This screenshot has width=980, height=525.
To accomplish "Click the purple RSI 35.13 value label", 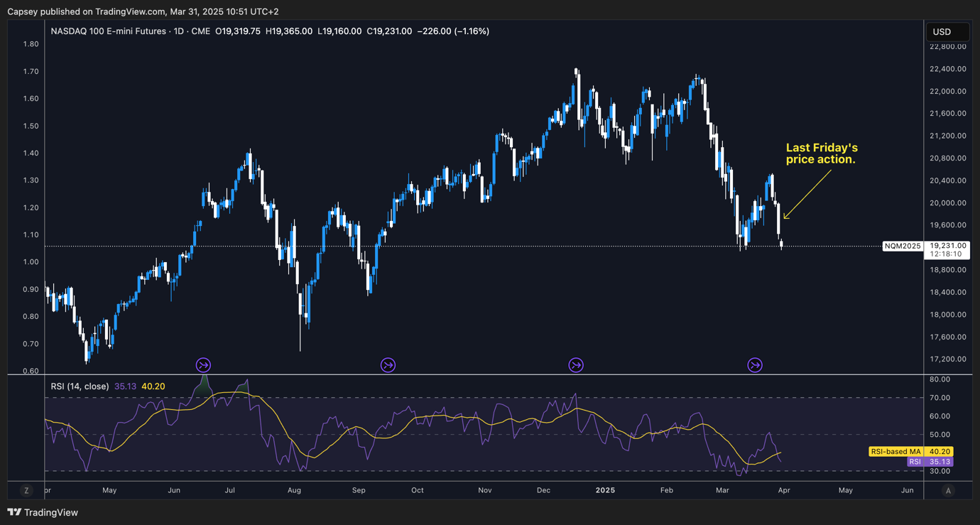I will click(x=930, y=462).
